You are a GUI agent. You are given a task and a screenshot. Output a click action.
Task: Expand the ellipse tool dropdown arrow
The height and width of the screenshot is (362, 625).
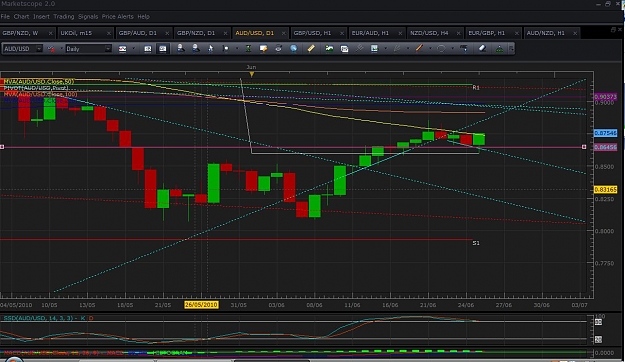(452, 49)
